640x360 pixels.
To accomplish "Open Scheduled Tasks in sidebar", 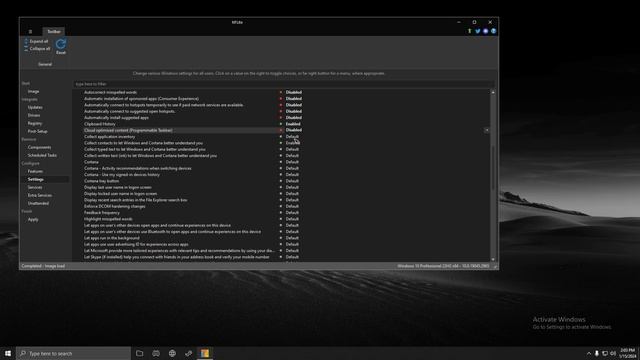I will point(42,155).
